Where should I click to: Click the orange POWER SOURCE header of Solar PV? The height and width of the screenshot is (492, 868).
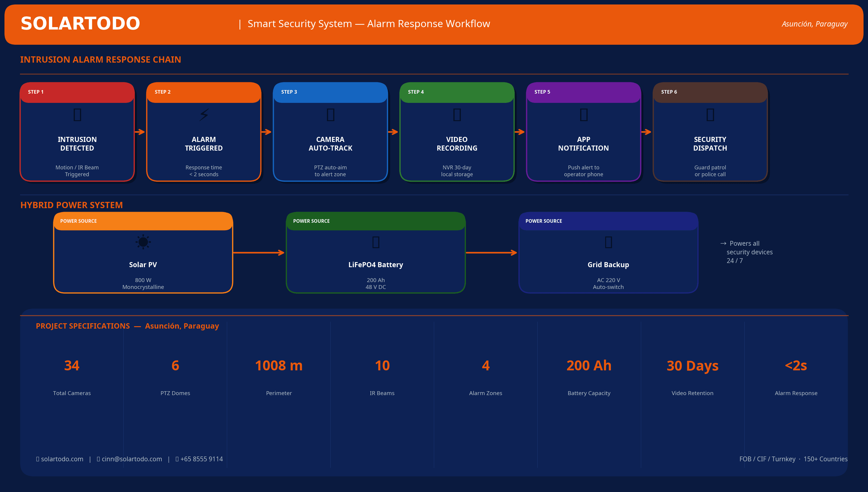(x=143, y=221)
